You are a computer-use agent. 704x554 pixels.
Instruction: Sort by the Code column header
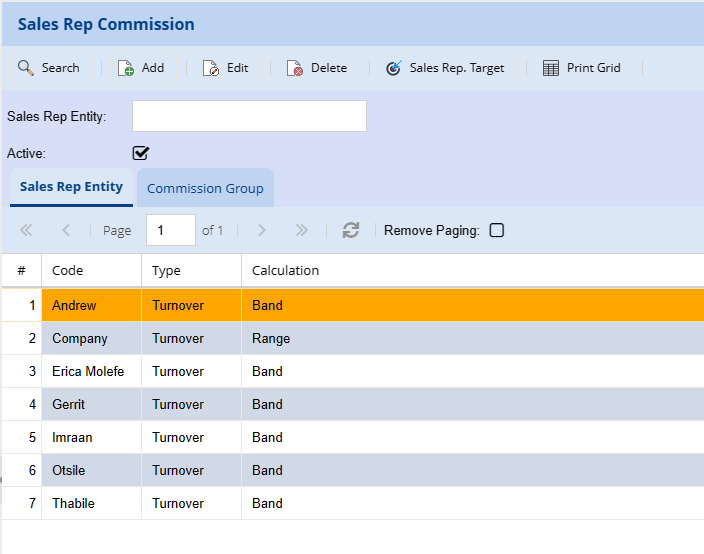pyautogui.click(x=68, y=270)
